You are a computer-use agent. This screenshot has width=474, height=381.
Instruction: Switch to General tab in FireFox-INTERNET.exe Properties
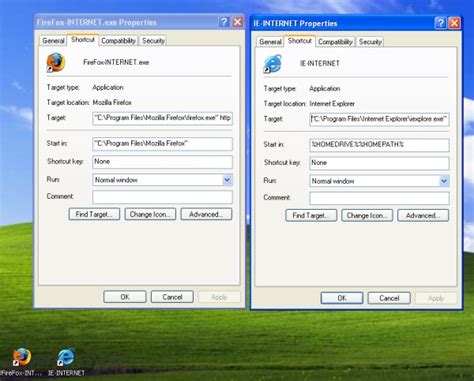(53, 41)
